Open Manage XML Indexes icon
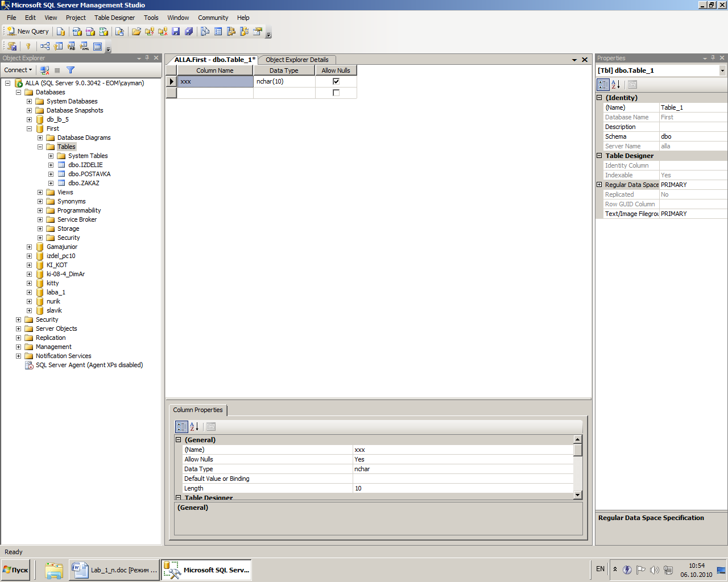 [84, 46]
